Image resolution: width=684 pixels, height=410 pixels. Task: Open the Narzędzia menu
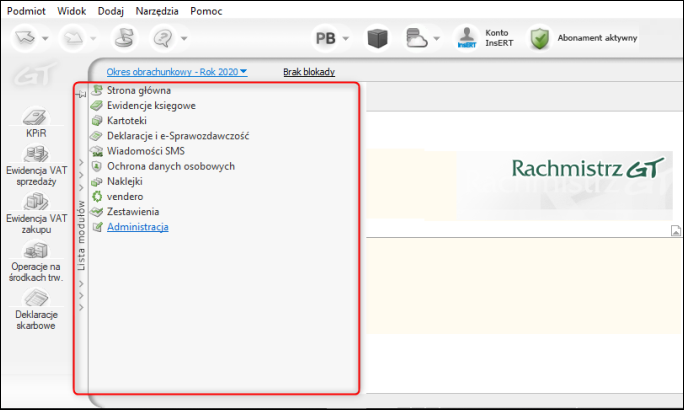click(x=157, y=11)
